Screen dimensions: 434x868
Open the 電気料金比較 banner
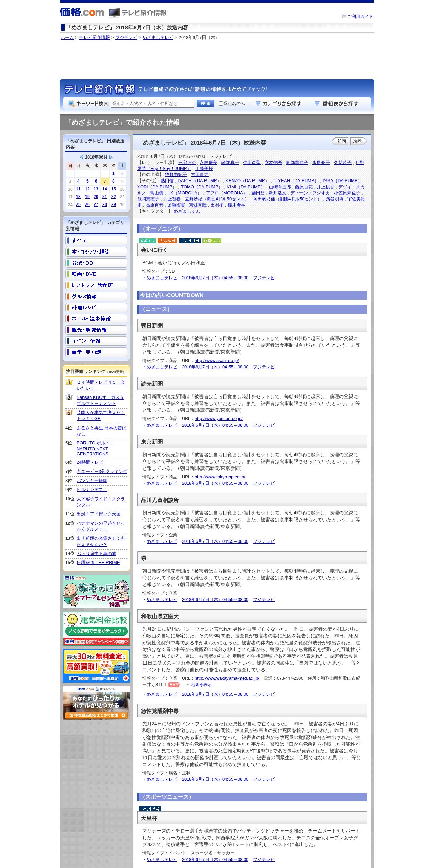(x=96, y=629)
